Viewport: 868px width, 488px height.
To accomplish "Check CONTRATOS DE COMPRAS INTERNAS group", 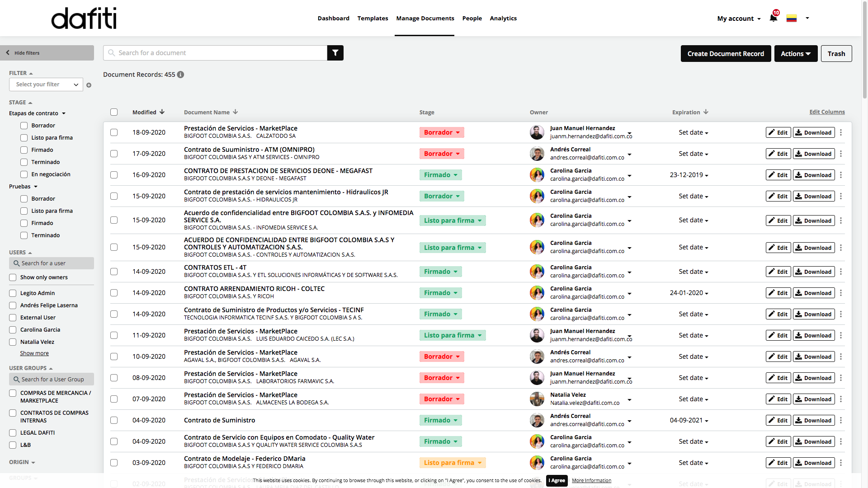I will (x=13, y=413).
